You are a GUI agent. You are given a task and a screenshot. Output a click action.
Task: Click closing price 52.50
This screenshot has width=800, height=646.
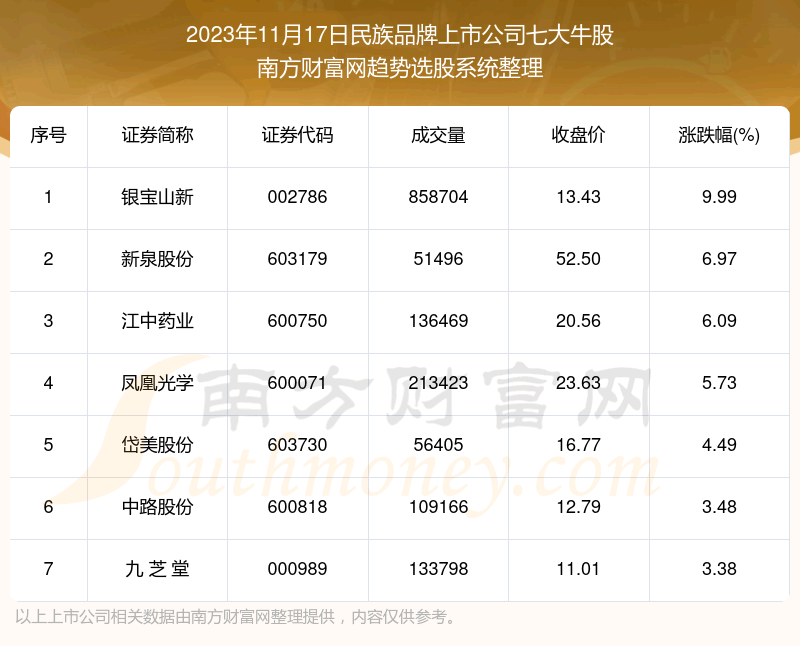pos(578,259)
